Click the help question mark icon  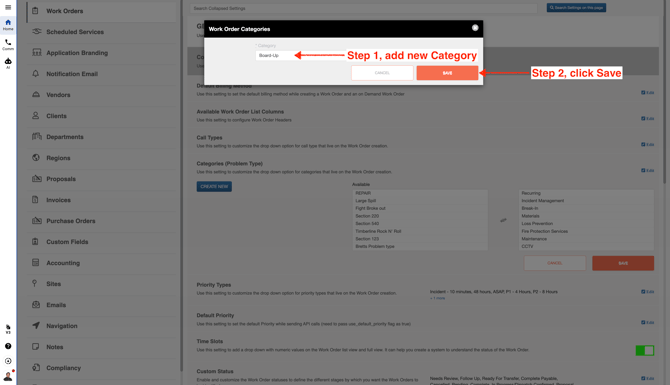click(x=8, y=346)
